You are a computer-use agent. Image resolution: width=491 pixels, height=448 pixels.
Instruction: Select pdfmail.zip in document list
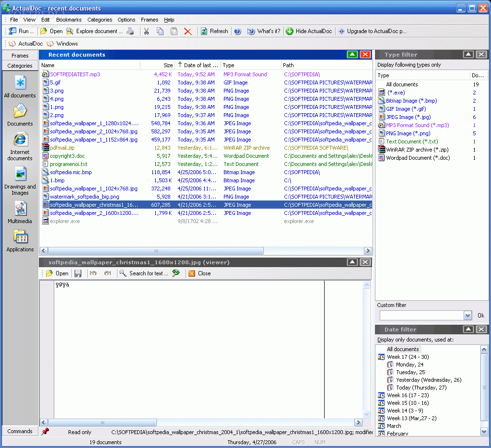click(x=62, y=148)
